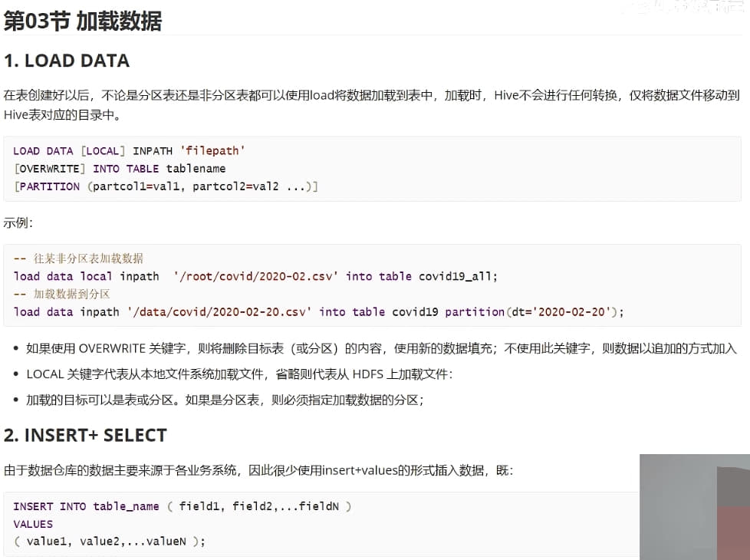
Task: Click the "INSERT INTO table_name" code line
Action: [x=182, y=506]
